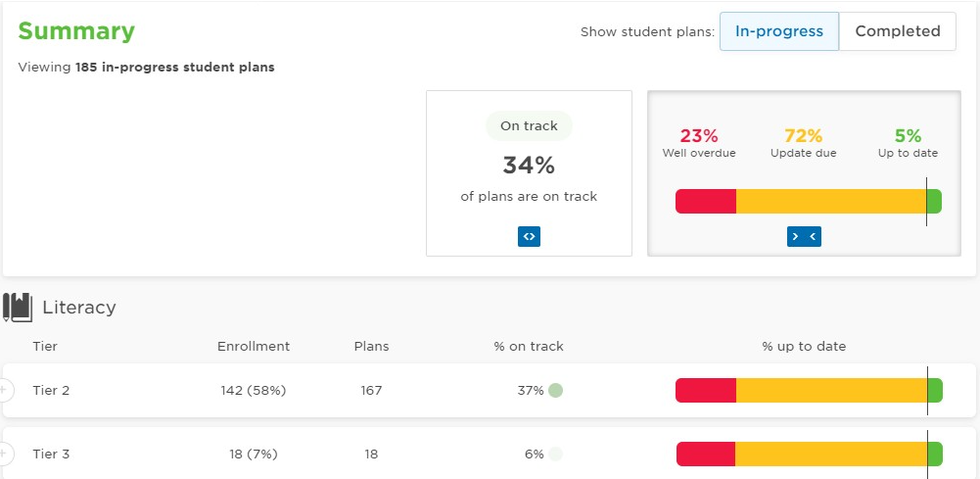Show Completed student plans
Viewport: 980px width, 479px height.
898,31
